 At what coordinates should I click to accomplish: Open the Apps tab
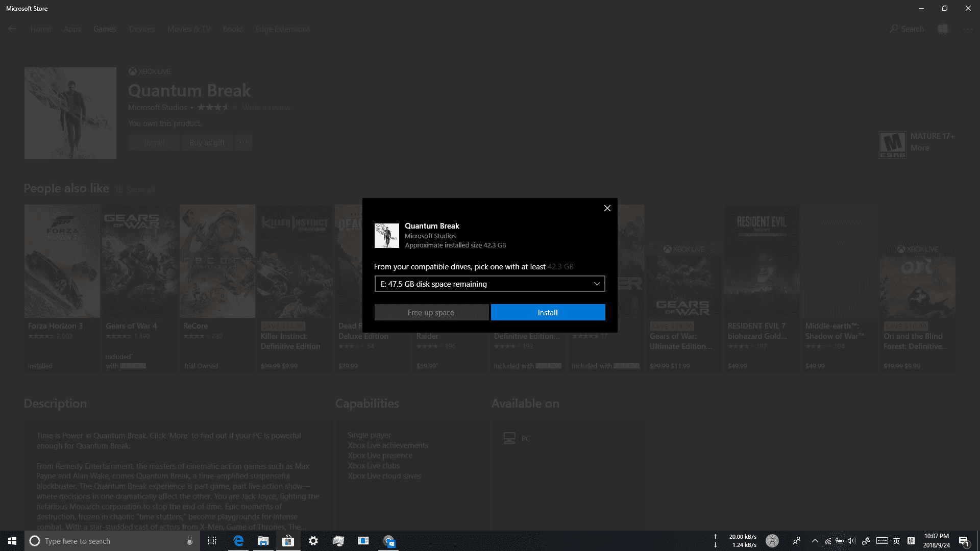pyautogui.click(x=72, y=29)
